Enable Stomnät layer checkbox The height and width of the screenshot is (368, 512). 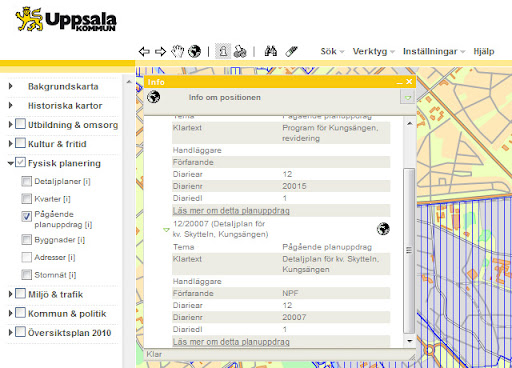pyautogui.click(x=26, y=275)
